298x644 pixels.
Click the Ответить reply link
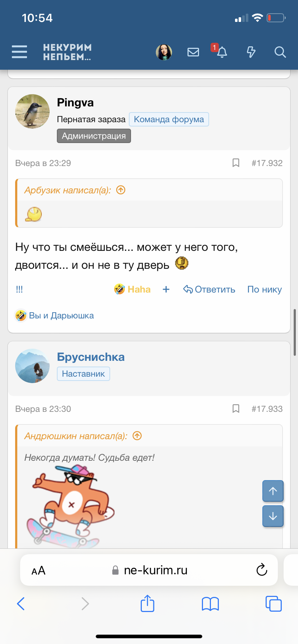[209, 289]
